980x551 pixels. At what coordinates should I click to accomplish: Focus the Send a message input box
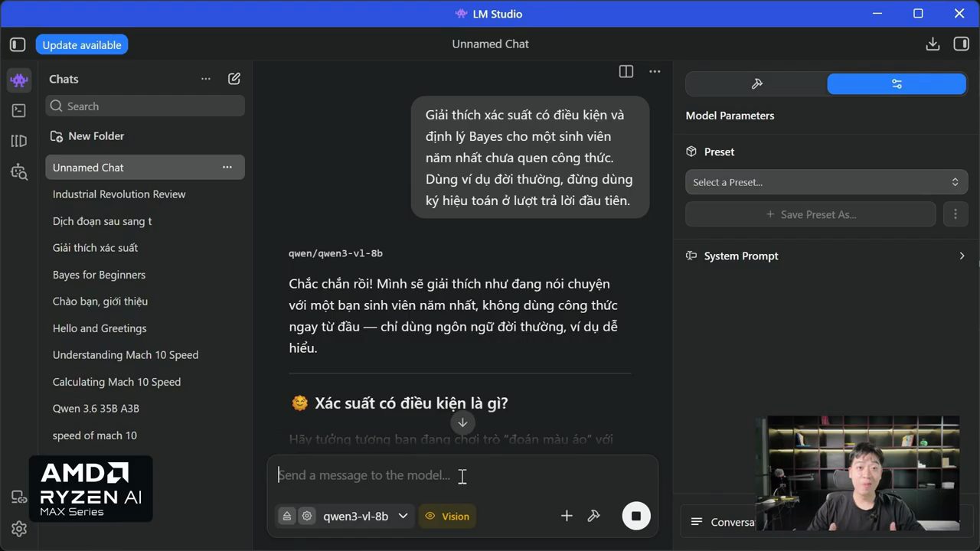tap(462, 475)
